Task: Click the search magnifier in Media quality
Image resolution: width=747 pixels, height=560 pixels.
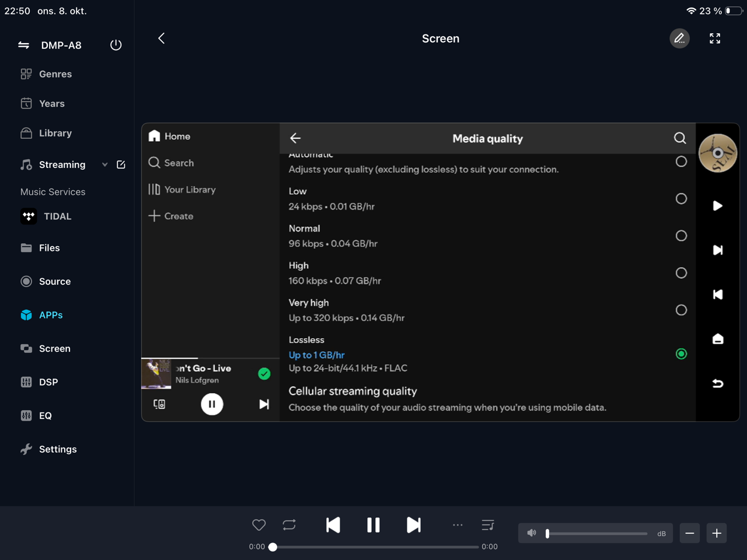Action: point(680,138)
